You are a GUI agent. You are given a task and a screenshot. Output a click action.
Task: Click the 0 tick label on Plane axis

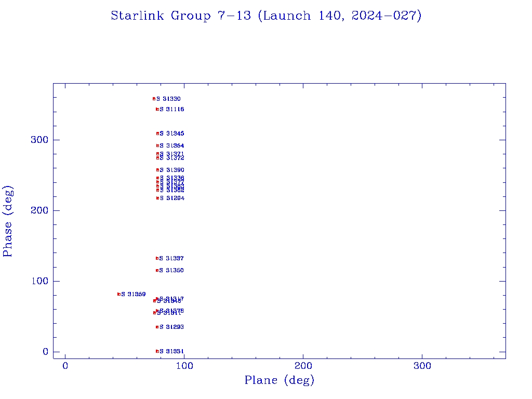point(65,366)
